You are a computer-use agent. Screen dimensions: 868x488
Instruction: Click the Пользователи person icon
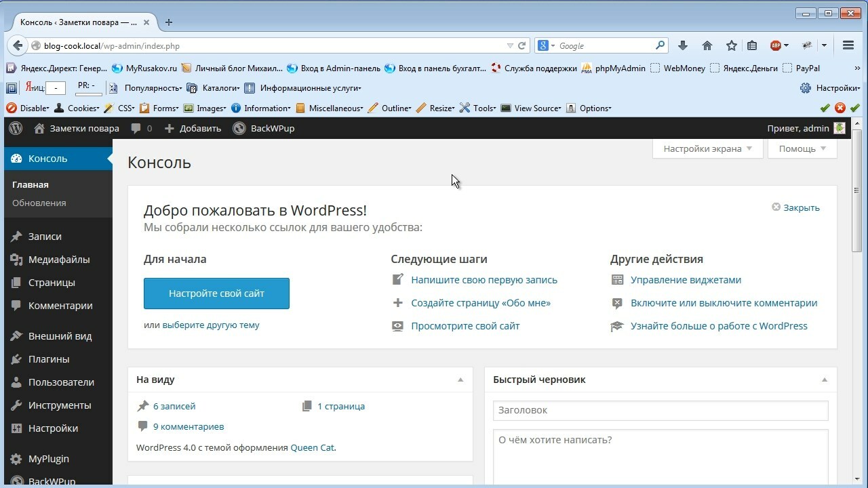[17, 382]
